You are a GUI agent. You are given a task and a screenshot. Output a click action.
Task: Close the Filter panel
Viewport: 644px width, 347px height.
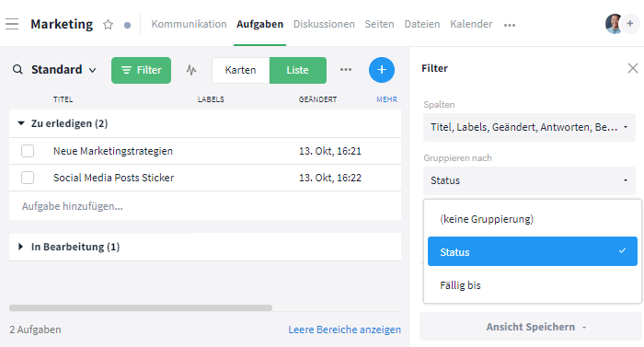pos(633,68)
